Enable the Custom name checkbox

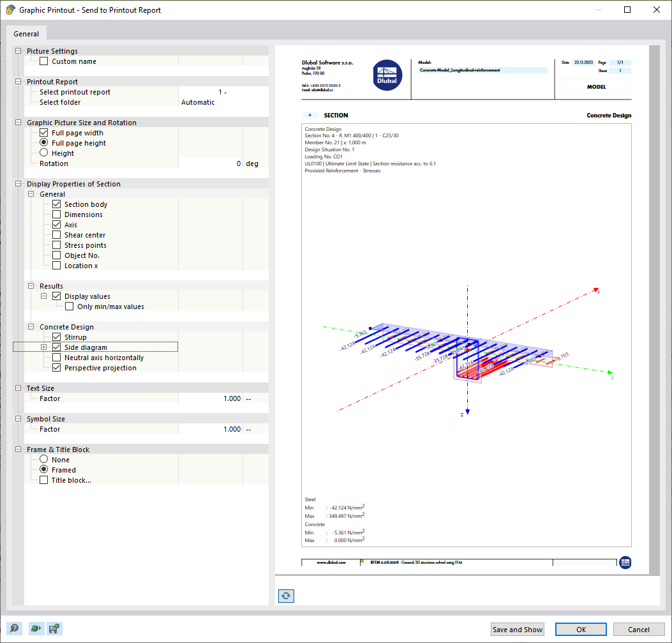point(43,61)
